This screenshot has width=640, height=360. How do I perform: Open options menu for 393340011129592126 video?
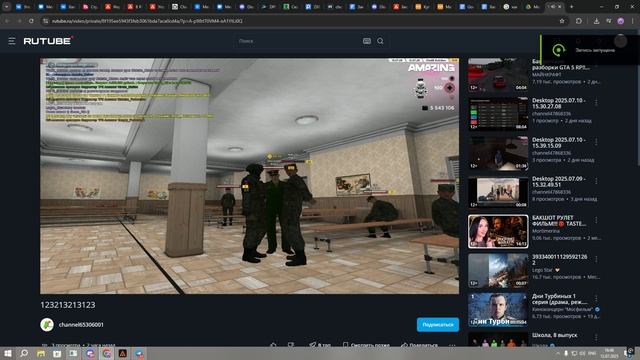pyautogui.click(x=596, y=259)
